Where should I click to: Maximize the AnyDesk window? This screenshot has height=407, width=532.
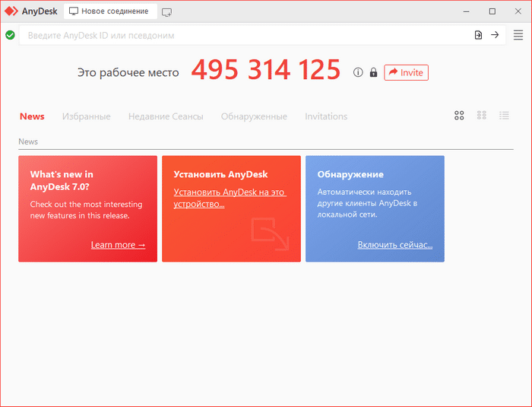click(x=492, y=11)
